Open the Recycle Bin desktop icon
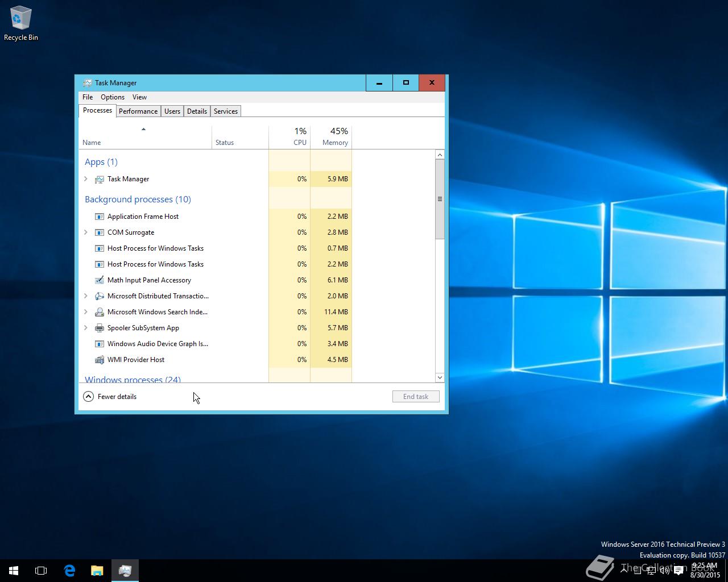This screenshot has width=728, height=582. coord(21,24)
